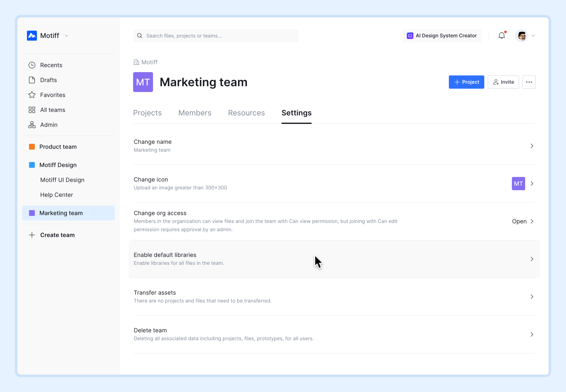
Task: Click the blue Motiff Design color square
Action: coord(32,165)
